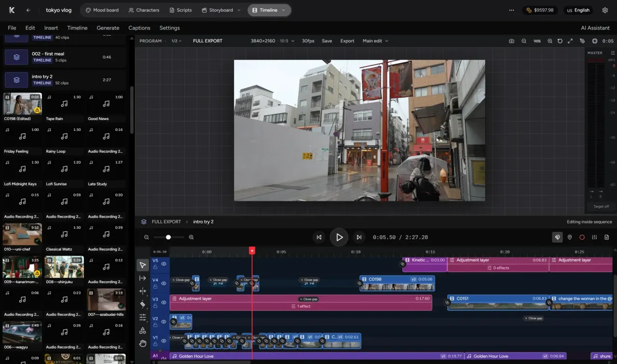Open the Captions menu

tap(139, 28)
